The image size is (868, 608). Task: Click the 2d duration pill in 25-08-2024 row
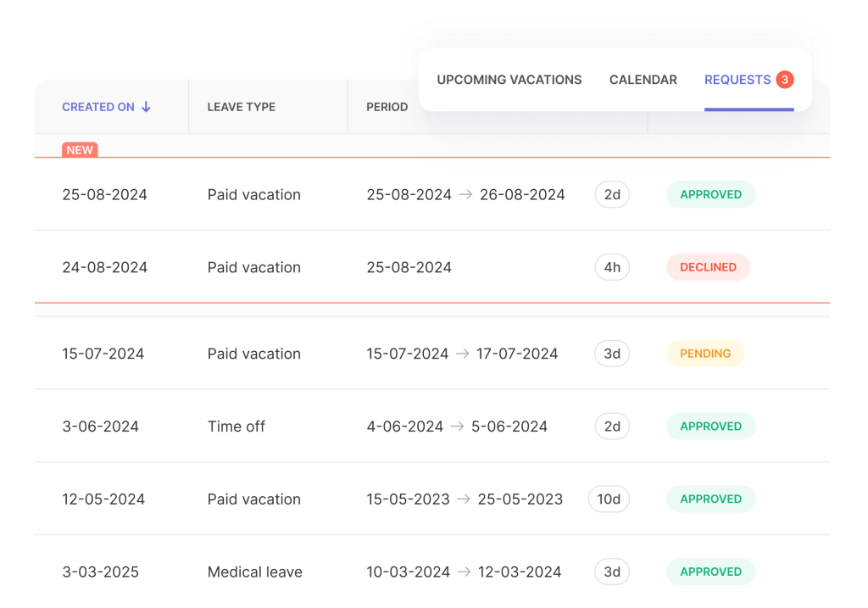tap(612, 194)
